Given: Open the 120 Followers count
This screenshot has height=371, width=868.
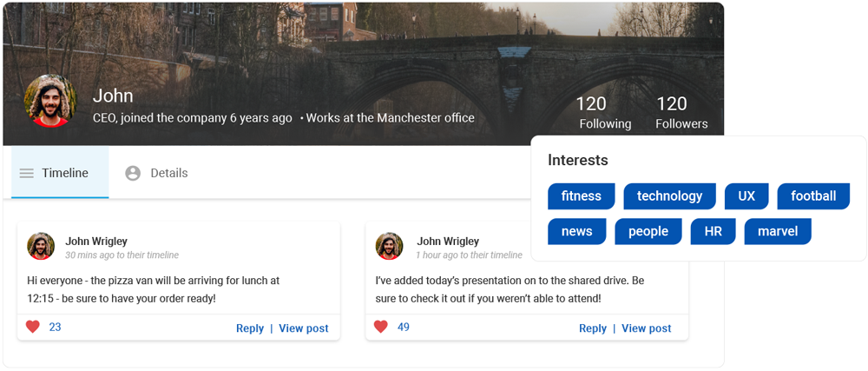Looking at the screenshot, I should (x=681, y=112).
